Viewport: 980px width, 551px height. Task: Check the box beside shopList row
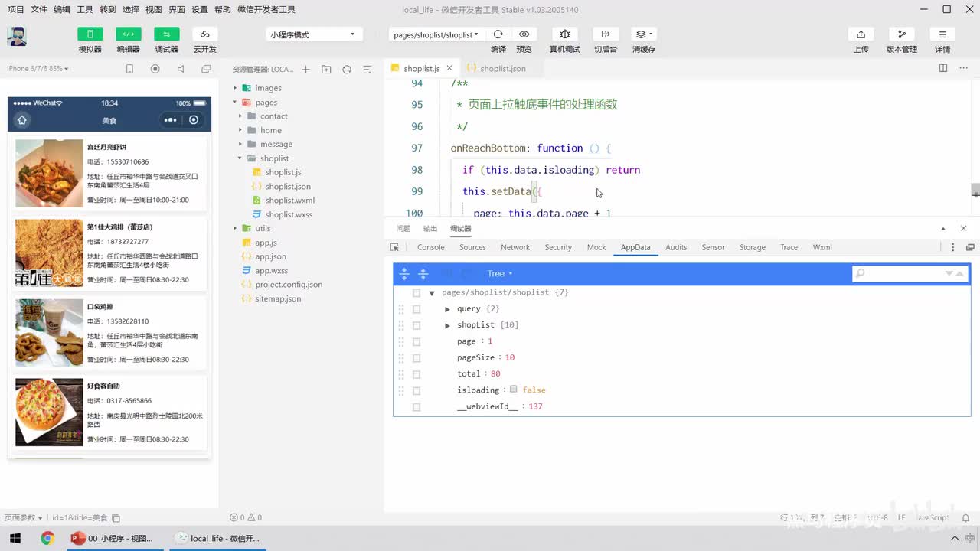[416, 325]
